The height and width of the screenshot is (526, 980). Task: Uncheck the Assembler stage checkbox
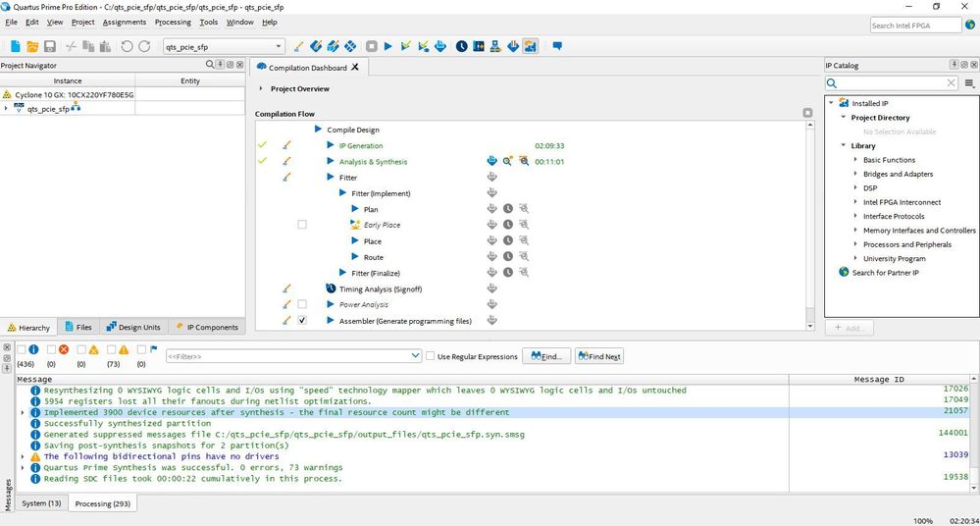pyautogui.click(x=302, y=321)
